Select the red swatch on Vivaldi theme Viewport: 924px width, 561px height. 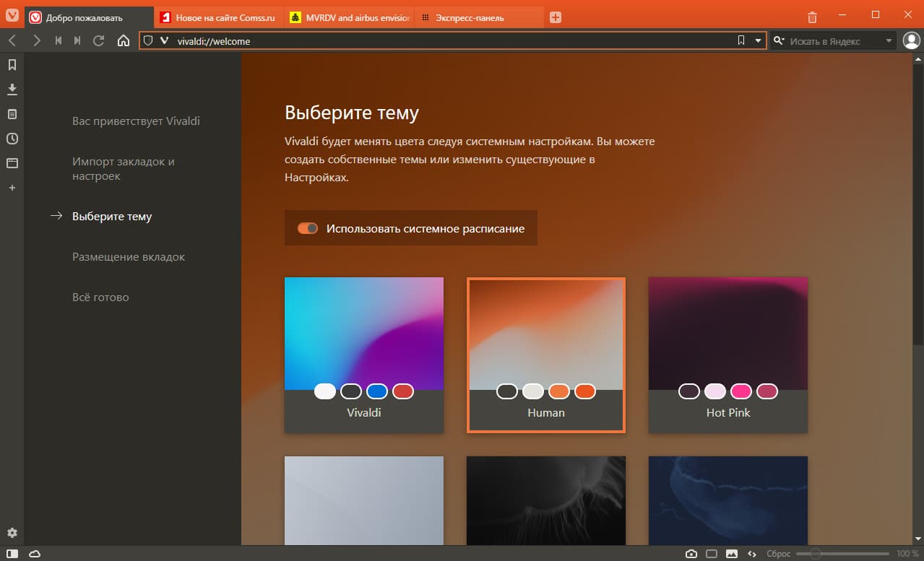[x=403, y=391]
